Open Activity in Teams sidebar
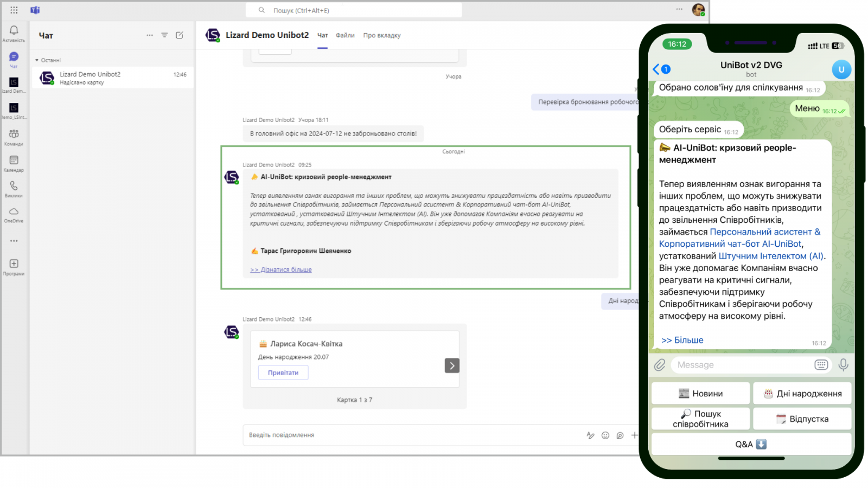Viewport: 868px width, 488px height. pos(14,33)
